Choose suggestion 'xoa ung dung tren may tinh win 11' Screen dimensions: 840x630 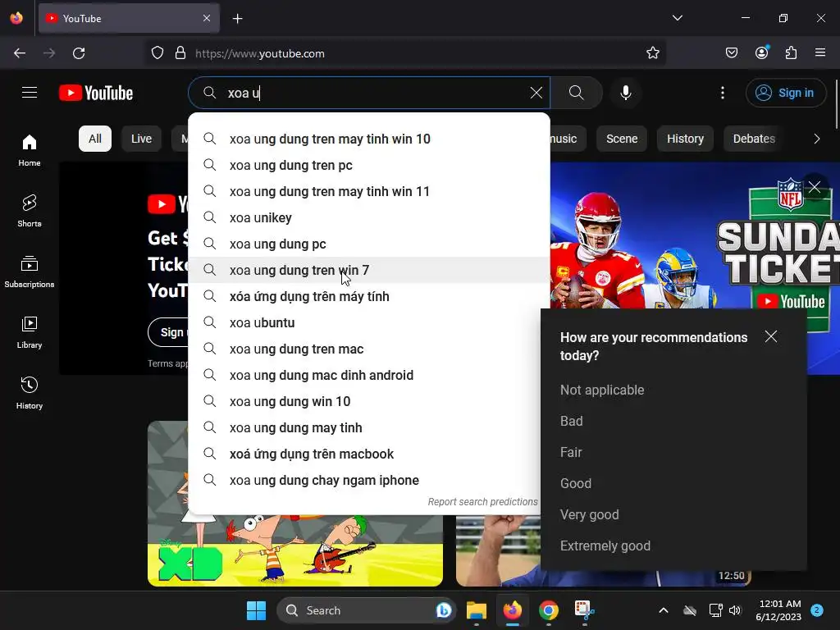click(x=369, y=191)
